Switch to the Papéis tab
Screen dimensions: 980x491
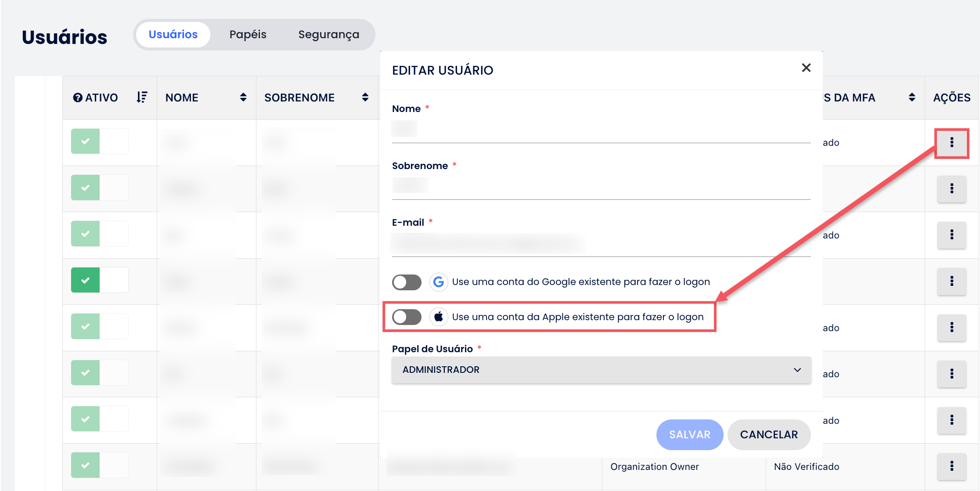point(248,35)
